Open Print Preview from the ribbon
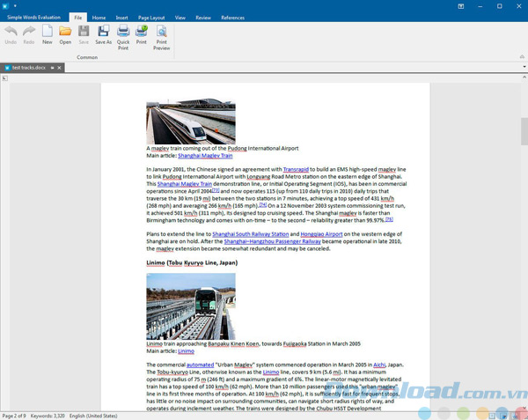The height and width of the screenshot is (420, 528). (162, 33)
